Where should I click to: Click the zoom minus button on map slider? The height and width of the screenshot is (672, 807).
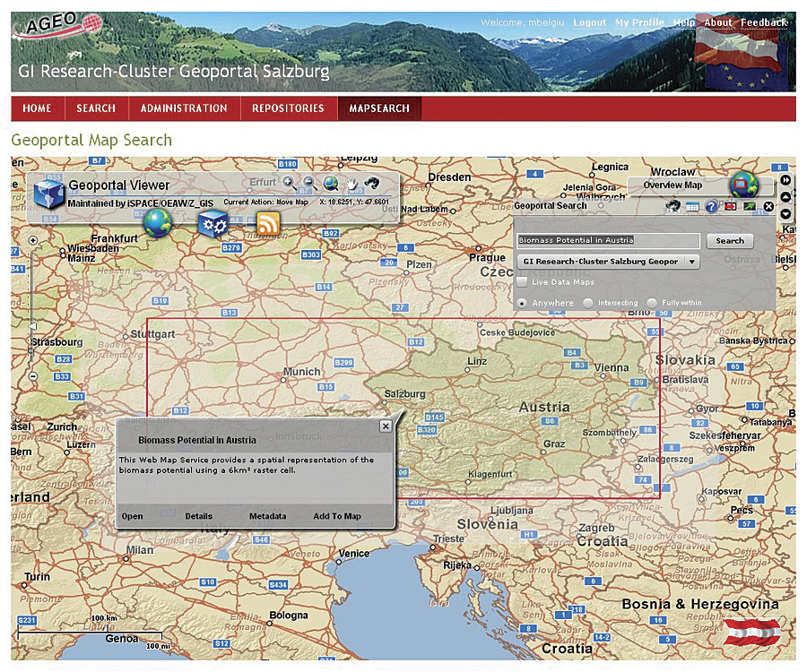tap(33, 376)
